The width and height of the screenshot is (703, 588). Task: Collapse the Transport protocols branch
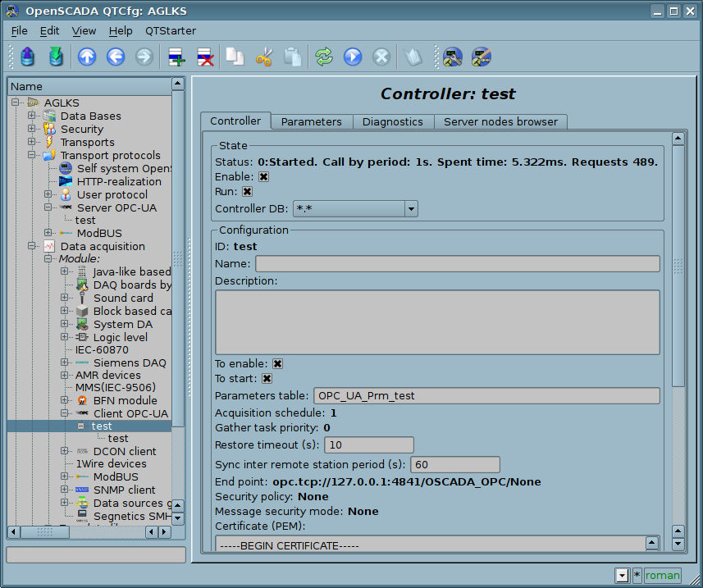(x=31, y=155)
